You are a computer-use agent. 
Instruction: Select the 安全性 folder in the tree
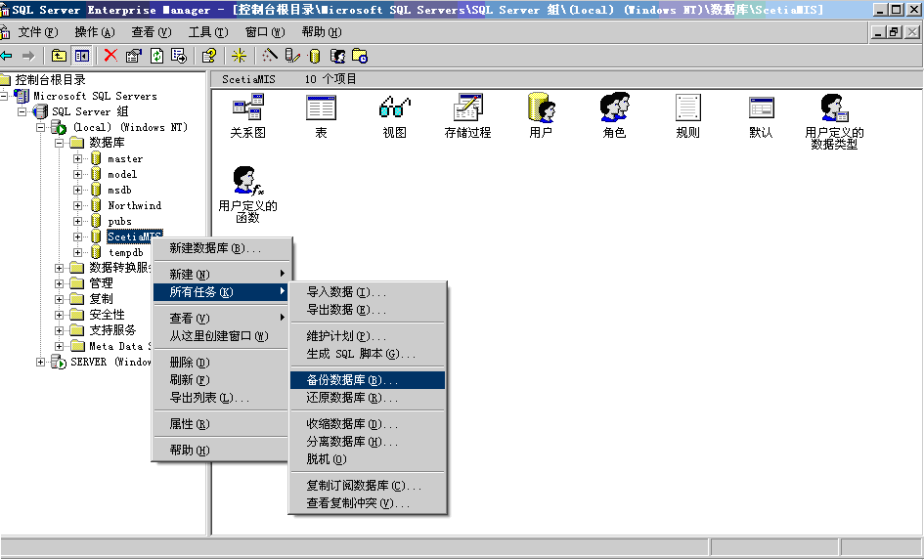[107, 315]
